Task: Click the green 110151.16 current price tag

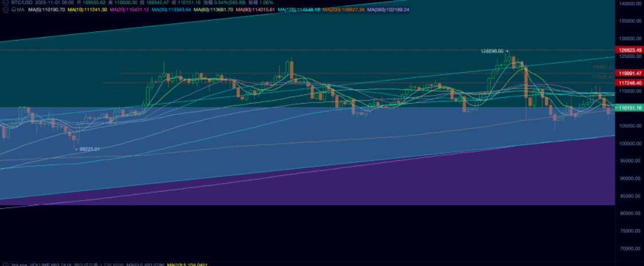Action: (629, 108)
